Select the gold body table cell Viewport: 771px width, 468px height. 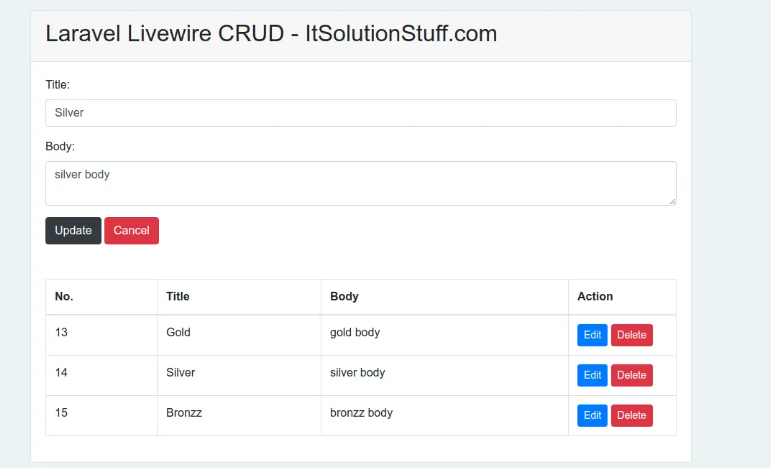pyautogui.click(x=355, y=332)
